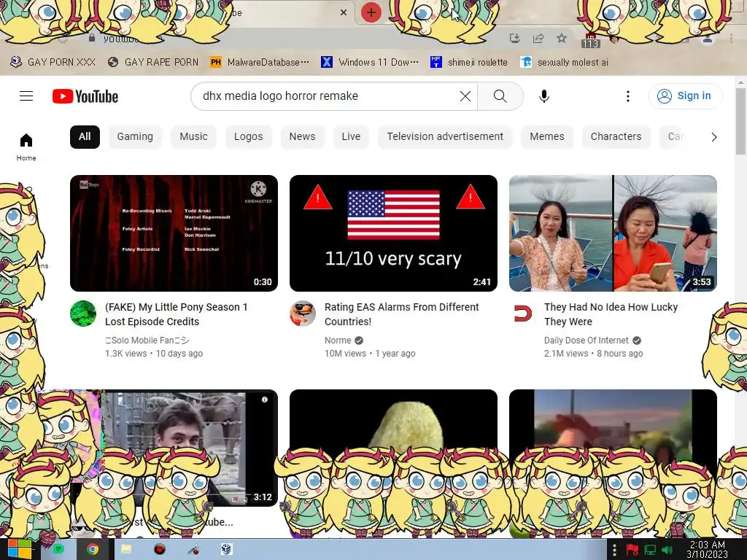This screenshot has height=560, width=747.
Task: Visit the Norme channel name link
Action: pyautogui.click(x=338, y=341)
